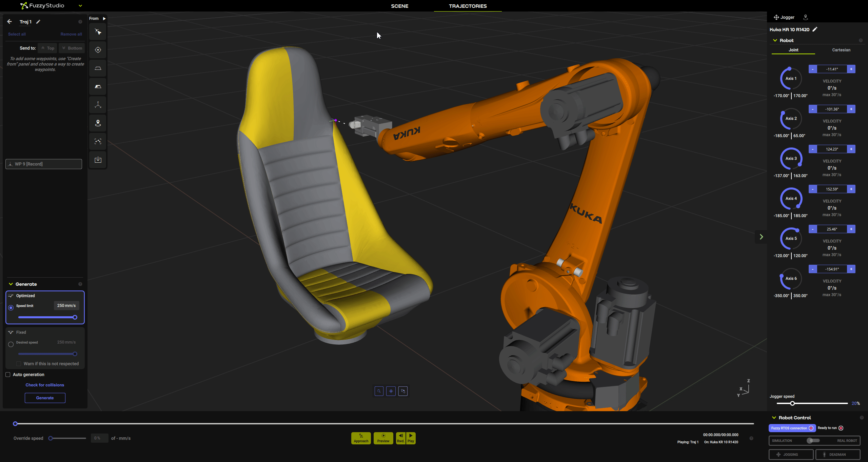Click the WP 9 [Record] field
This screenshot has width=868, height=462.
44,164
